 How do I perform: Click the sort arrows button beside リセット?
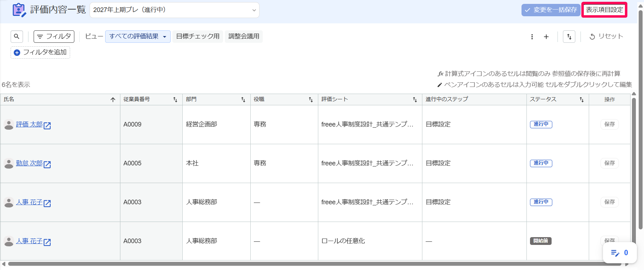[569, 37]
